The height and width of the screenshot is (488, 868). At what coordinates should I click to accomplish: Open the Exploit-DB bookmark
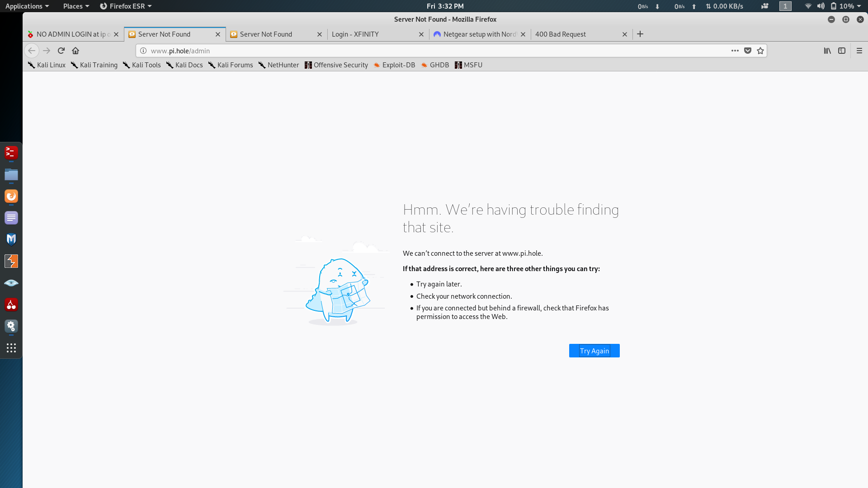click(394, 65)
